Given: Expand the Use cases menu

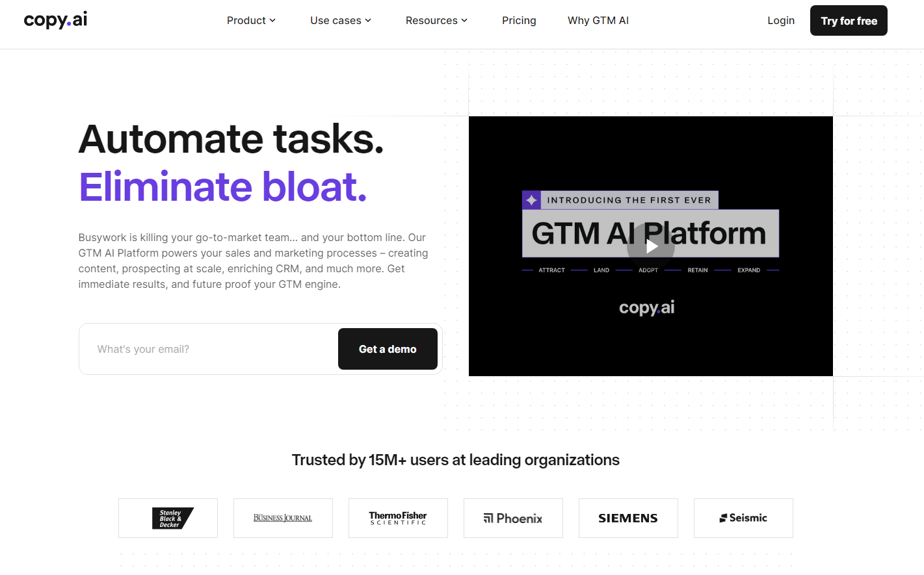Looking at the screenshot, I should (341, 21).
